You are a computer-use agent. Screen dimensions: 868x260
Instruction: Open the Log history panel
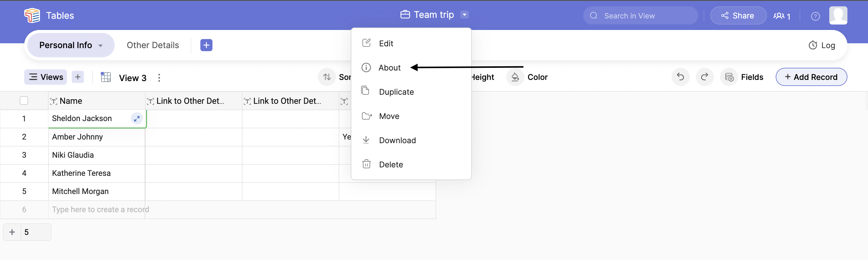[x=821, y=45]
